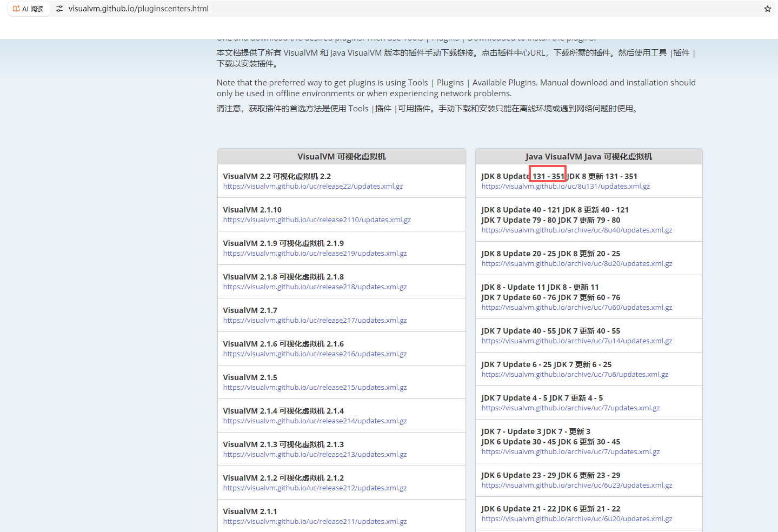Viewport: 778px width, 532px height.
Task: Click the AI 阅读 reader button
Action: pyautogui.click(x=29, y=9)
